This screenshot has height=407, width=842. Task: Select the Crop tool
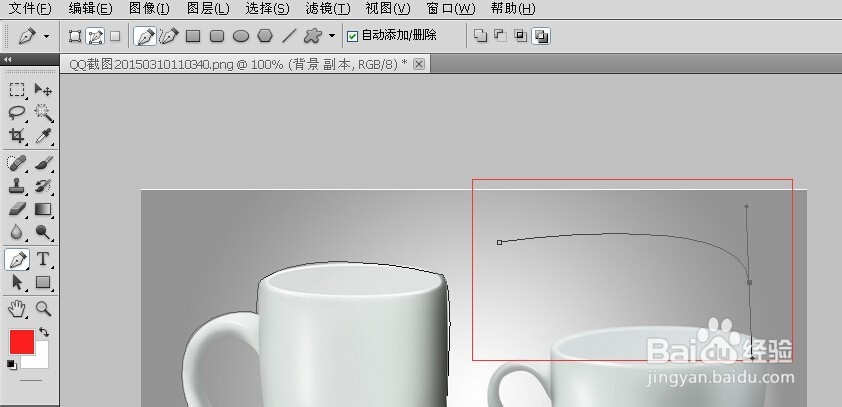(x=17, y=135)
